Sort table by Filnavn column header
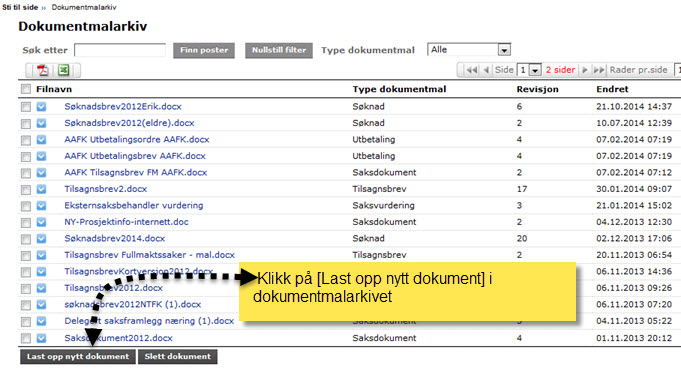 [x=54, y=89]
